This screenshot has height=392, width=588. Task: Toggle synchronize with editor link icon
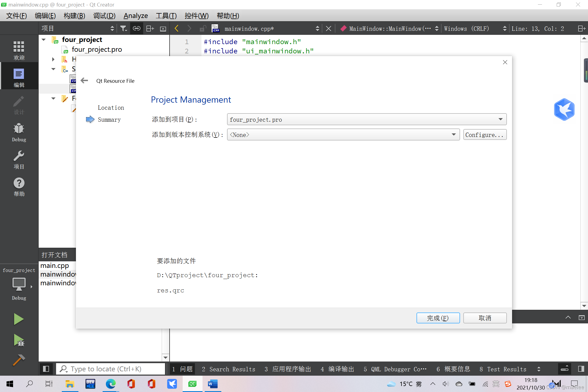coord(137,29)
